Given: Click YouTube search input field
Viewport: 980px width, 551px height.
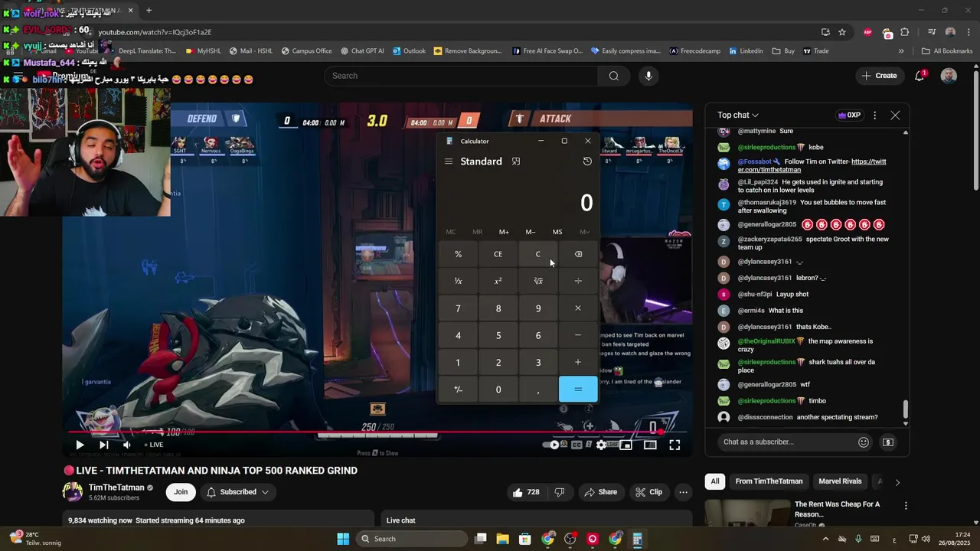Looking at the screenshot, I should tap(461, 76).
